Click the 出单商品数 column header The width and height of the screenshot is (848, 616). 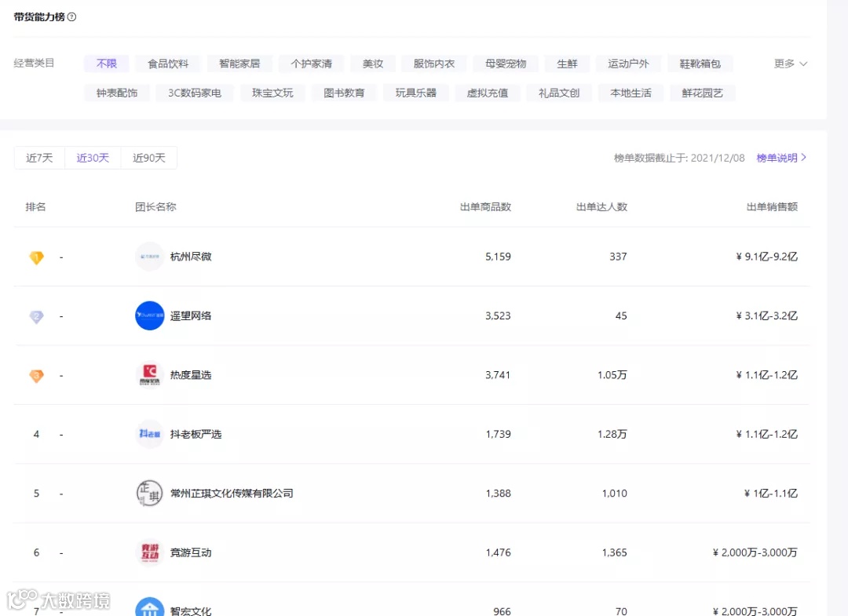(485, 207)
